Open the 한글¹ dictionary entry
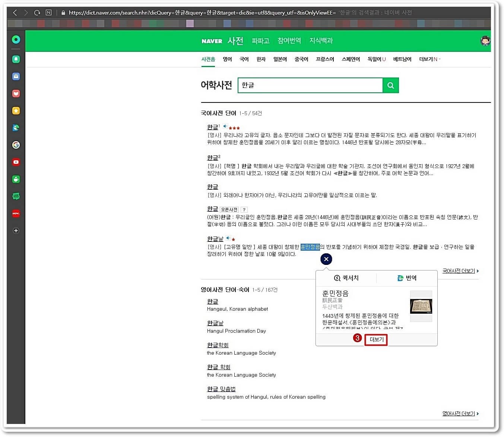The image size is (504, 437). tap(213, 127)
